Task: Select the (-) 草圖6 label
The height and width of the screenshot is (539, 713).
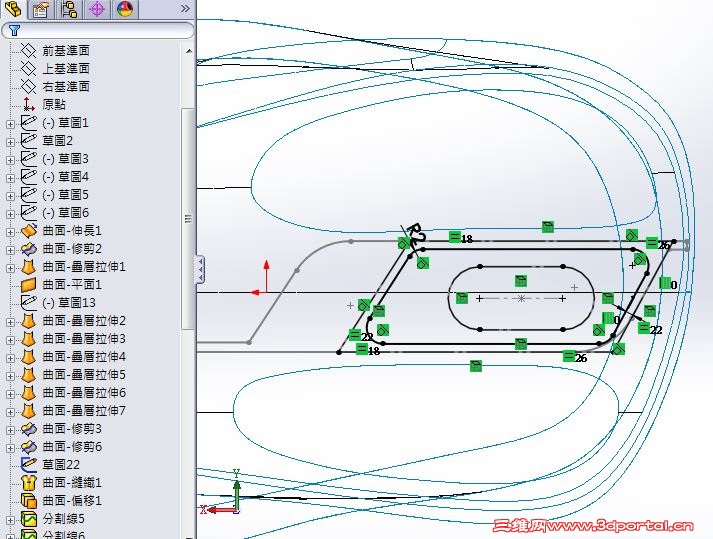Action: 65,212
